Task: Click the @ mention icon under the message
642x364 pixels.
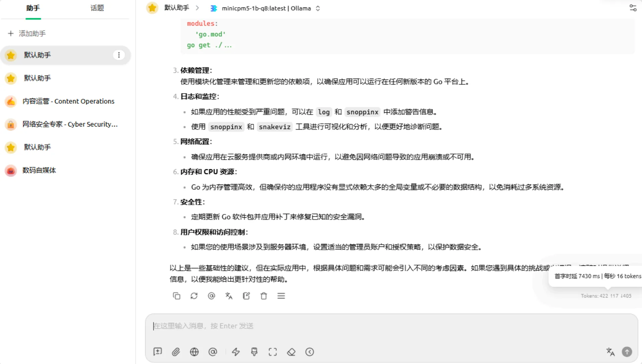Action: (211, 296)
